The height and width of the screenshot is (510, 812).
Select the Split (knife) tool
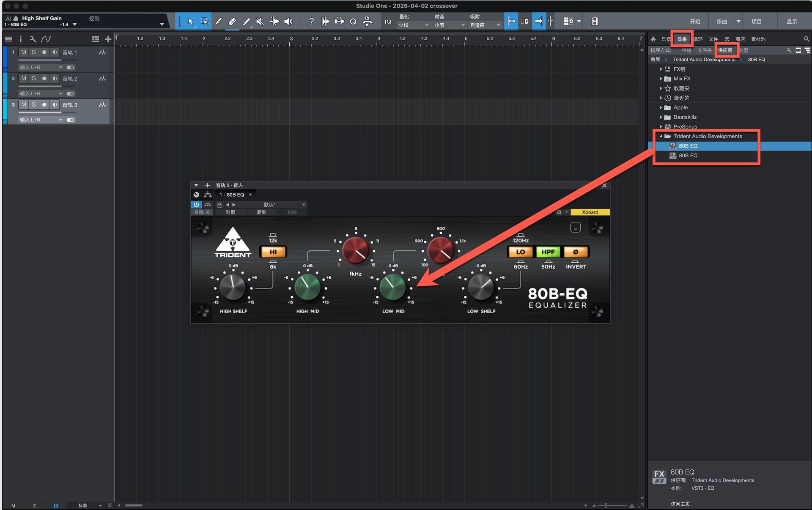point(218,22)
